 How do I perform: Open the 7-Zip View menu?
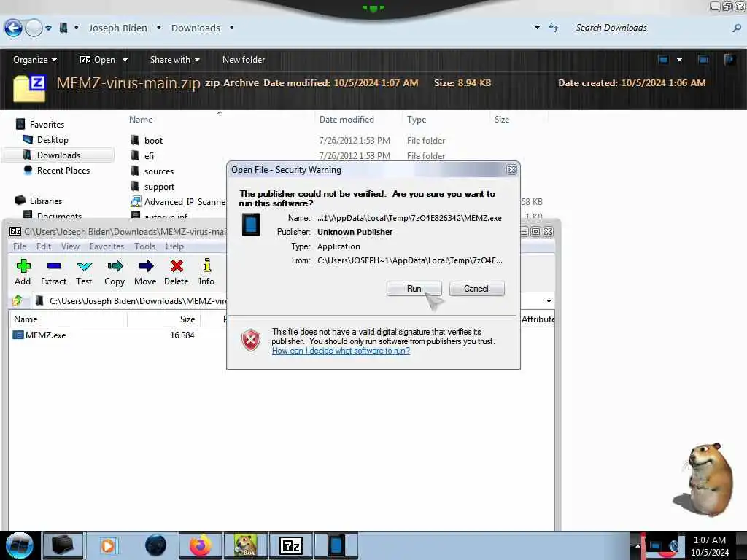pyautogui.click(x=70, y=246)
